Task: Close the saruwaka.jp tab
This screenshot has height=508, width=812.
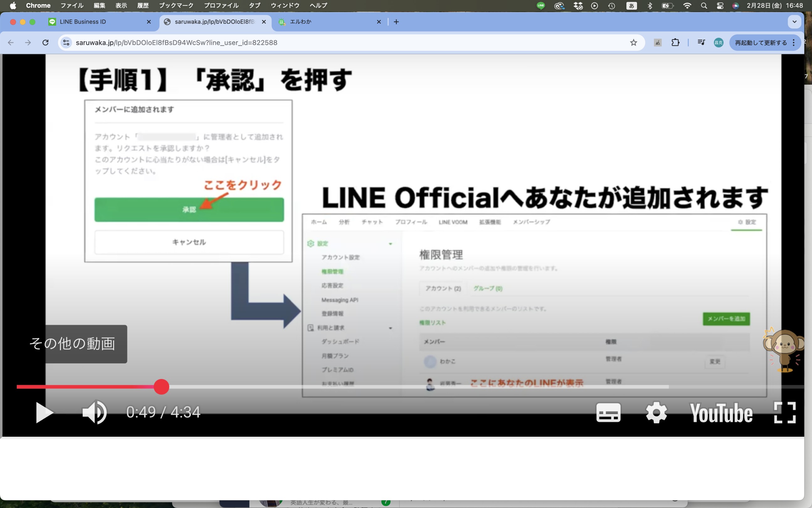Action: pyautogui.click(x=264, y=22)
